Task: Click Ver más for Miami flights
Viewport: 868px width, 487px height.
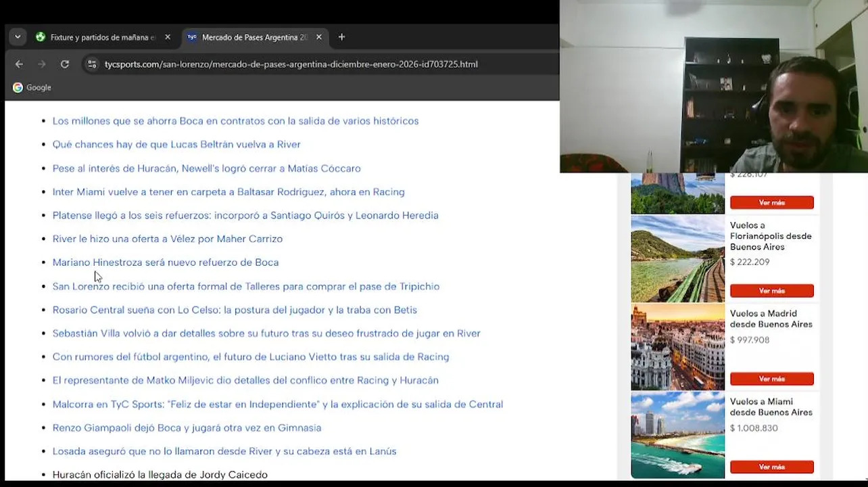Action: (x=771, y=467)
